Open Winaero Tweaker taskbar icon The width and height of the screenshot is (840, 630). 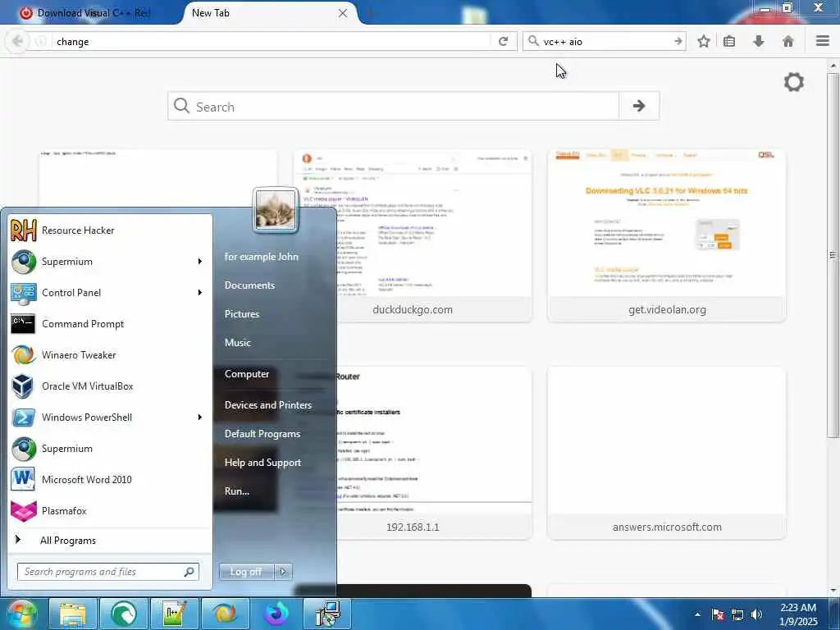pos(225,614)
